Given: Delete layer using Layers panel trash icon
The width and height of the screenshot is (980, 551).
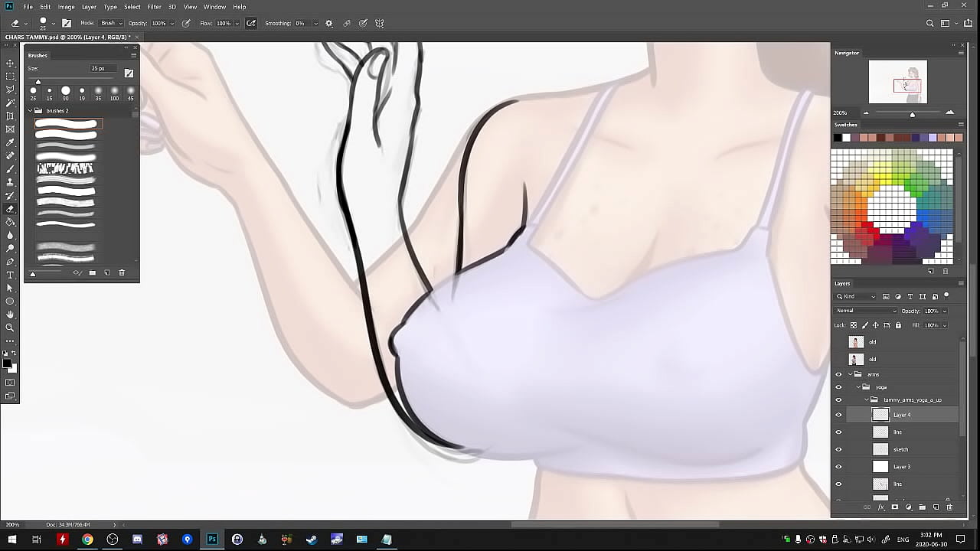Looking at the screenshot, I should (x=949, y=507).
